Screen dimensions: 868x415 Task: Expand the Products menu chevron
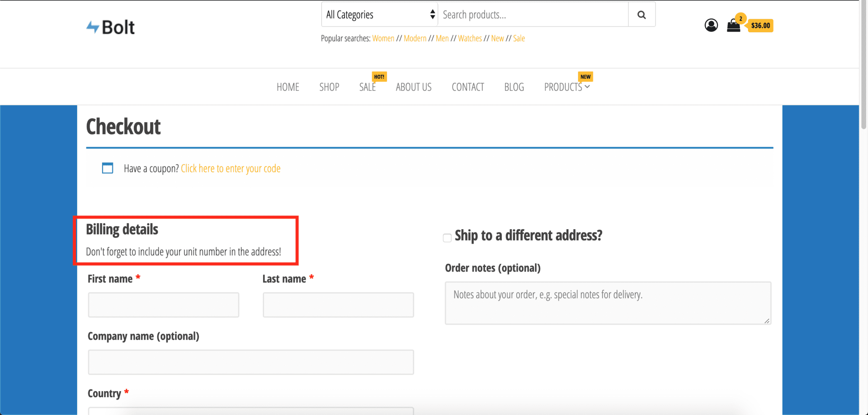(x=587, y=87)
